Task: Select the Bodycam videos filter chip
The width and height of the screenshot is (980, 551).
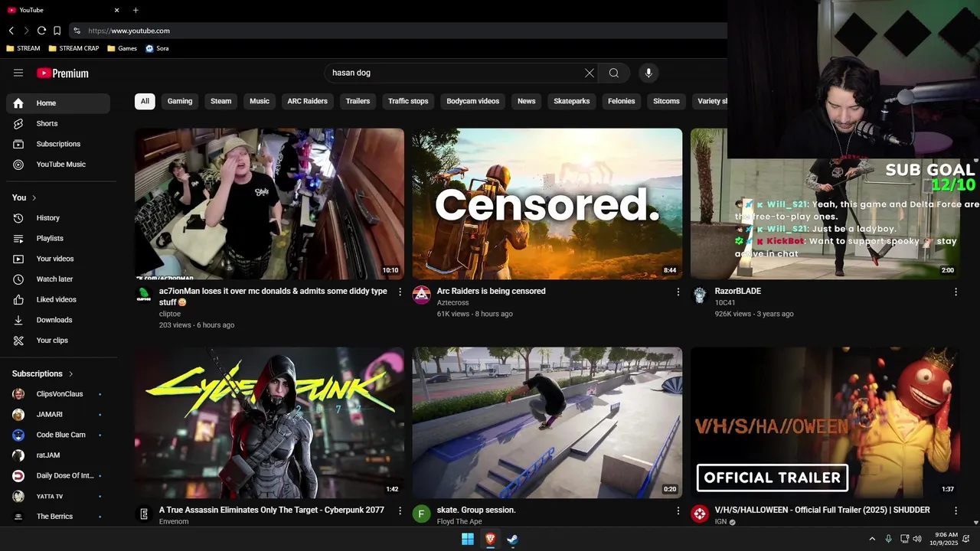Action: (472, 101)
